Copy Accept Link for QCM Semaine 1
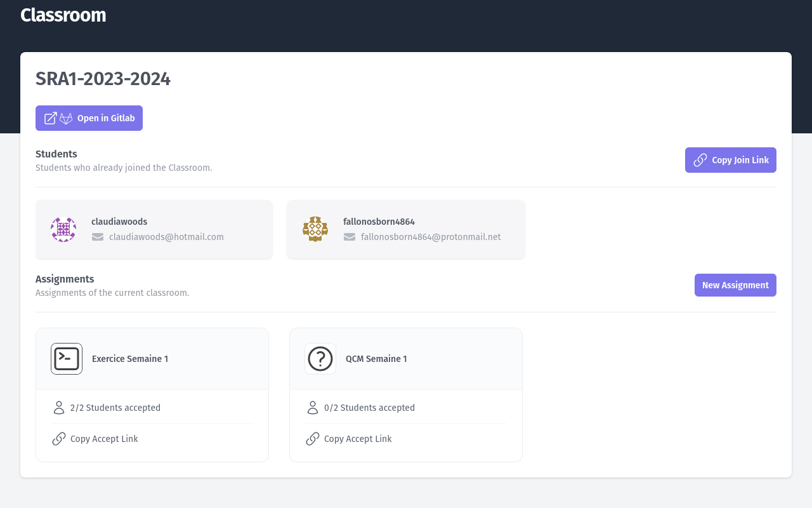 coord(357,439)
